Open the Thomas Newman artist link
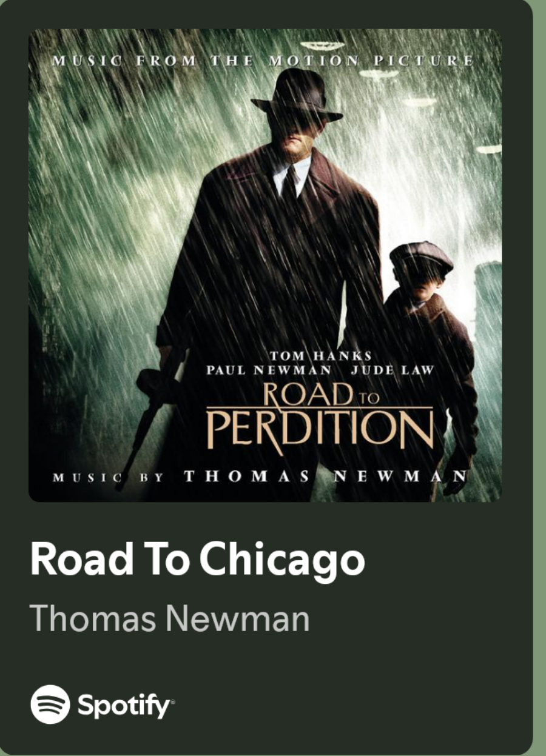Image resolution: width=546 pixels, height=756 pixels. click(170, 618)
